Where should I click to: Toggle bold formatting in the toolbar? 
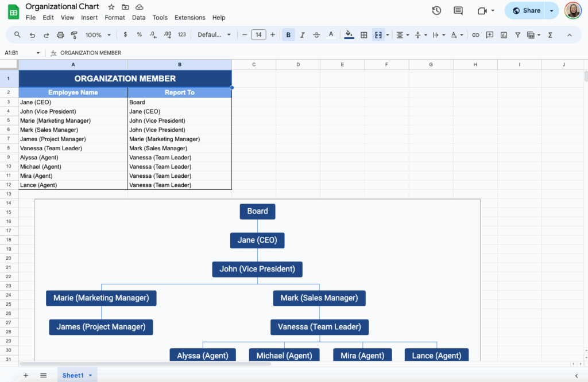click(288, 34)
